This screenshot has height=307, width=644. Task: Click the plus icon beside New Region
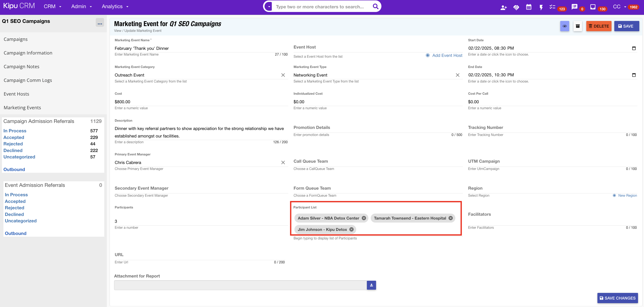(614, 195)
